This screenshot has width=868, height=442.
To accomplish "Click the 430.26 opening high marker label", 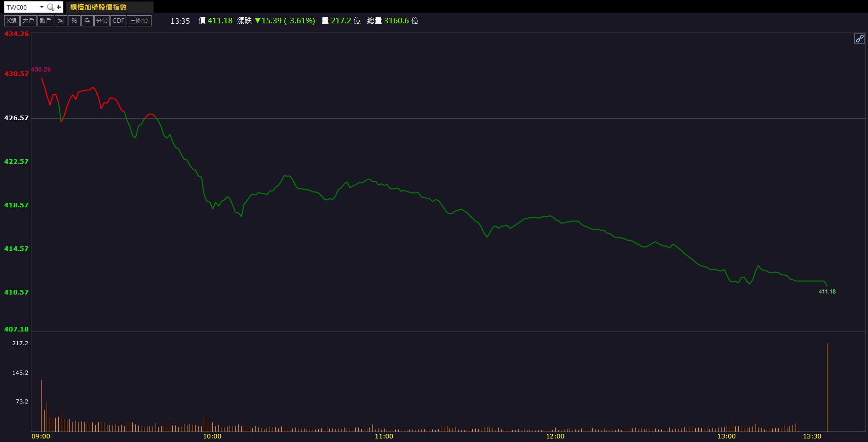I will [x=41, y=69].
